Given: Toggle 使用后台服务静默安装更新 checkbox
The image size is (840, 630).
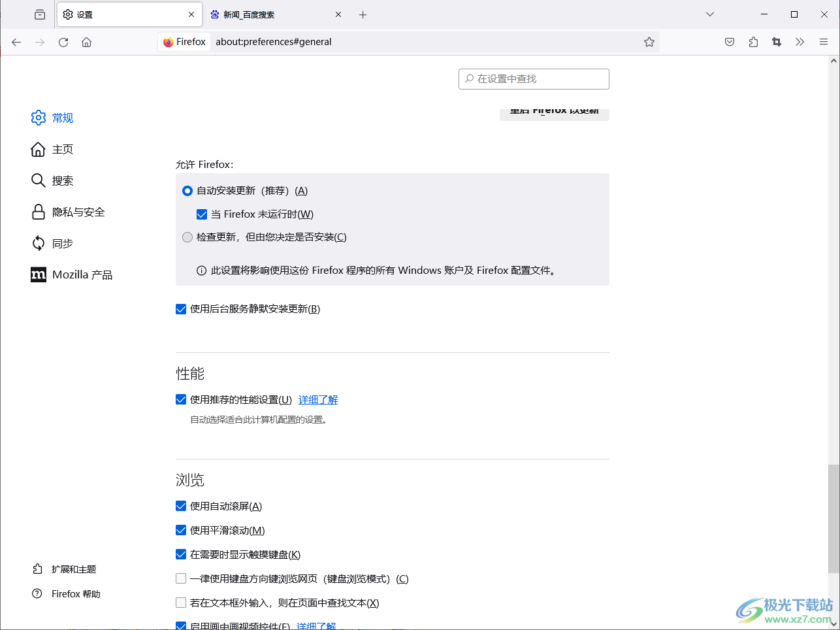Looking at the screenshot, I should (x=181, y=309).
